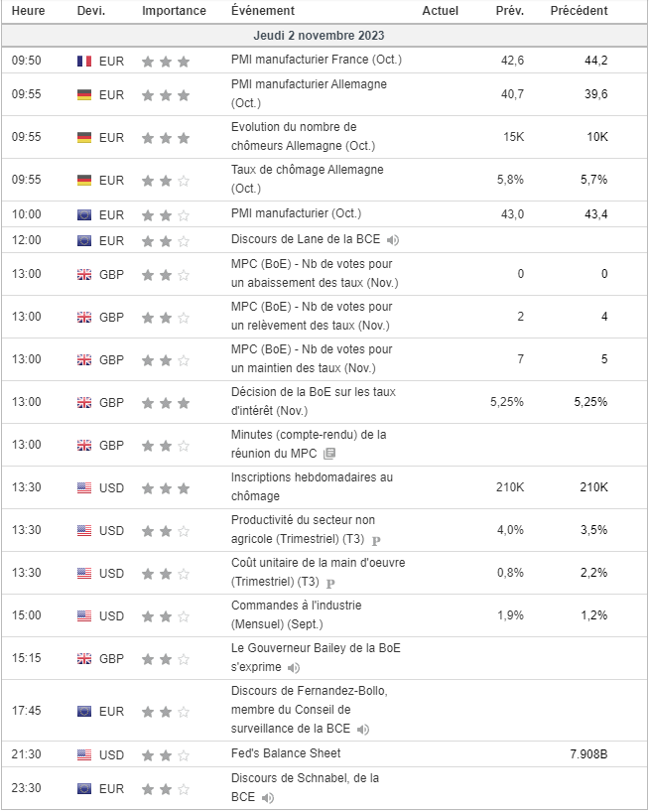
Task: Click the importance stars for Inscriptions hebdomadaires au chômage
Action: click(165, 487)
